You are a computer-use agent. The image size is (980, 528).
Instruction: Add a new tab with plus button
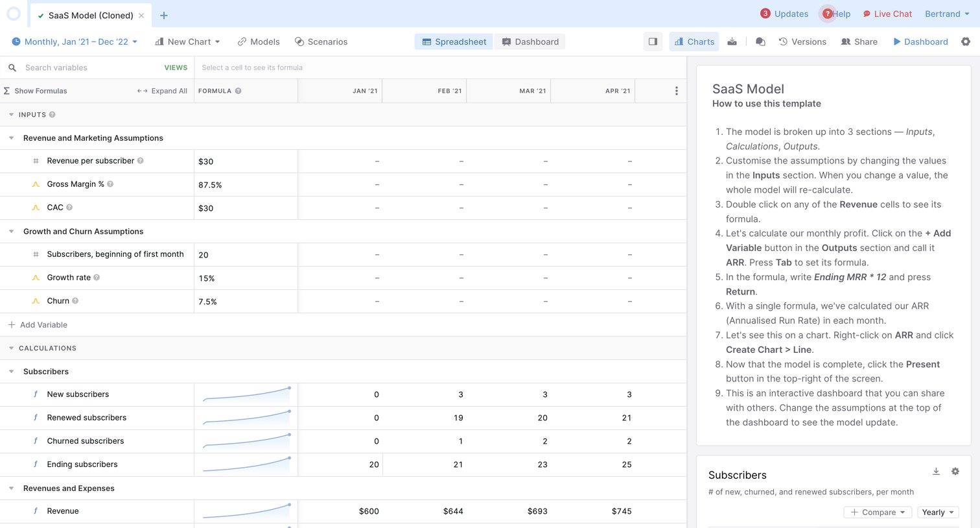click(x=164, y=16)
